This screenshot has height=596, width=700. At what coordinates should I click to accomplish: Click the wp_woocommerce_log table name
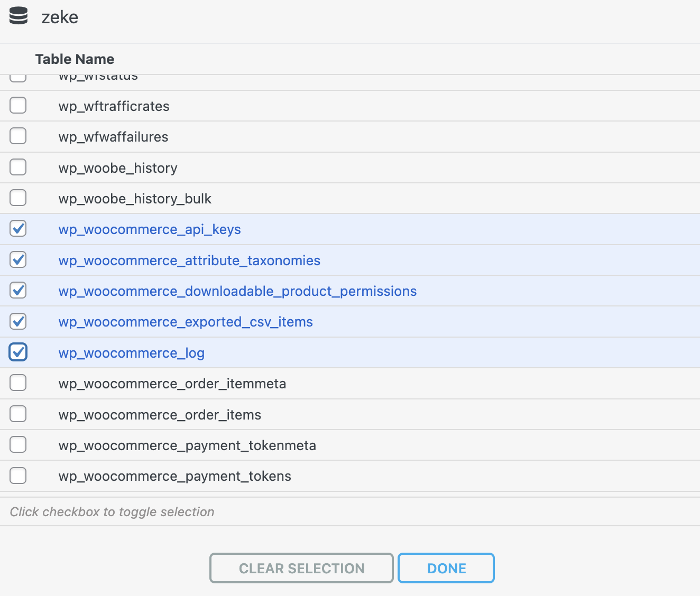click(x=131, y=353)
